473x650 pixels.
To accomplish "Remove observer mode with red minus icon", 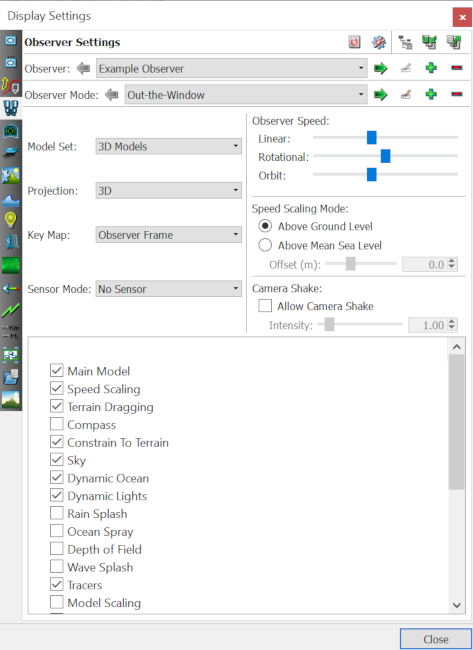I will [456, 95].
